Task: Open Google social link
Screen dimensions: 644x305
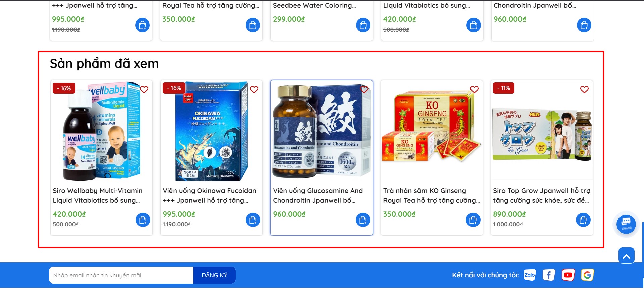Action: click(587, 275)
